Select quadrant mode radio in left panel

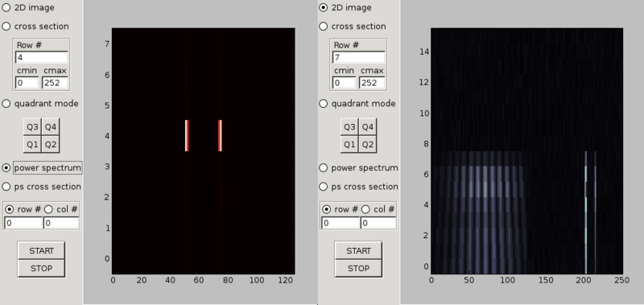tap(6, 104)
